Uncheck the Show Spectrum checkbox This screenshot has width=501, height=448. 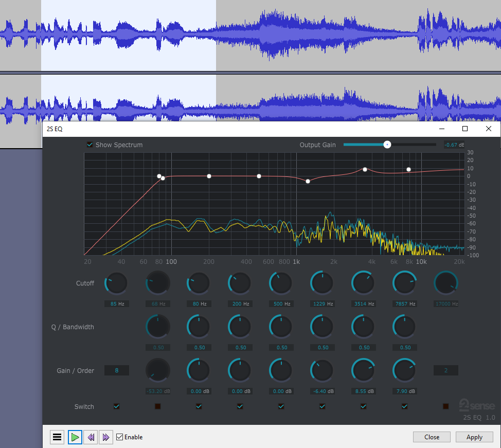90,145
